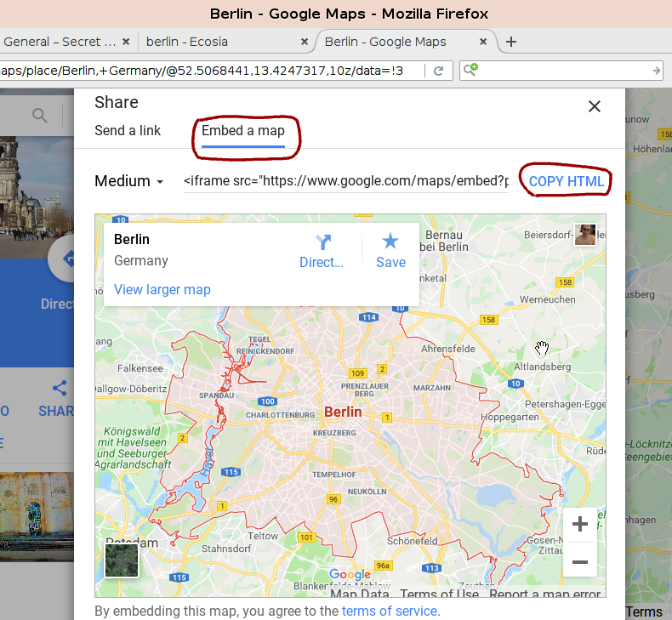Click the Reinickendorf district label
672x620 pixels.
pyautogui.click(x=265, y=351)
